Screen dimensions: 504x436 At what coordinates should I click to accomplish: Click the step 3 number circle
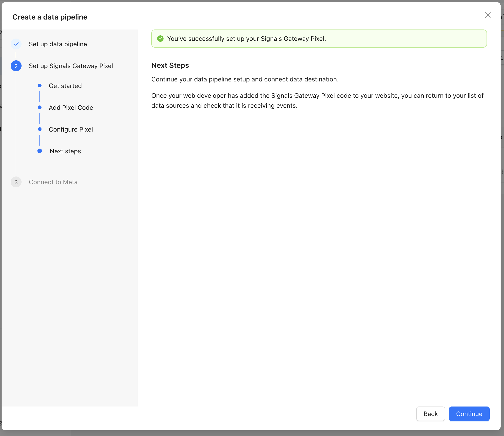click(x=16, y=182)
